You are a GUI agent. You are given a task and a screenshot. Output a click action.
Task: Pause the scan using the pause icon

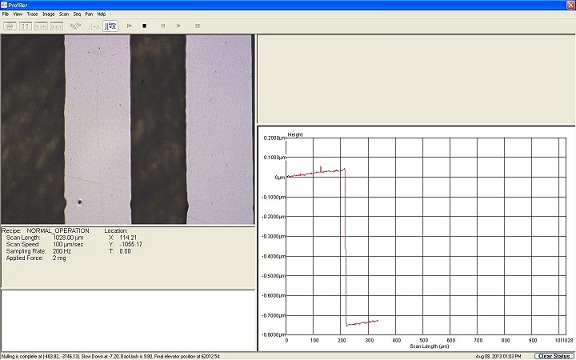tap(163, 26)
